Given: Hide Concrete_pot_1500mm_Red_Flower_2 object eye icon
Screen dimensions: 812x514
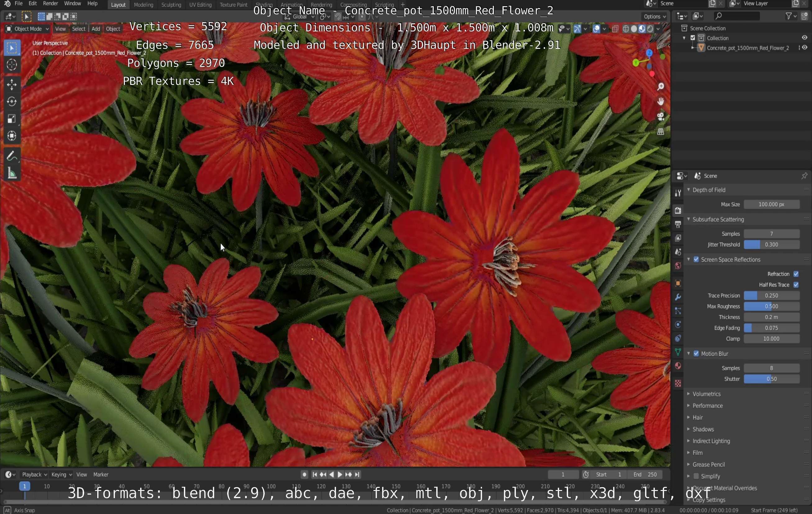Looking at the screenshot, I should click(x=804, y=48).
